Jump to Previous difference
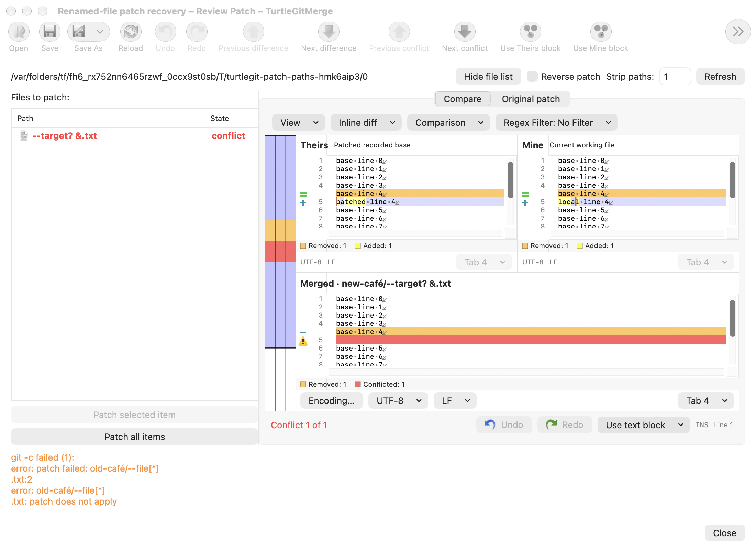Viewport: 756px width, 552px height. (254, 32)
